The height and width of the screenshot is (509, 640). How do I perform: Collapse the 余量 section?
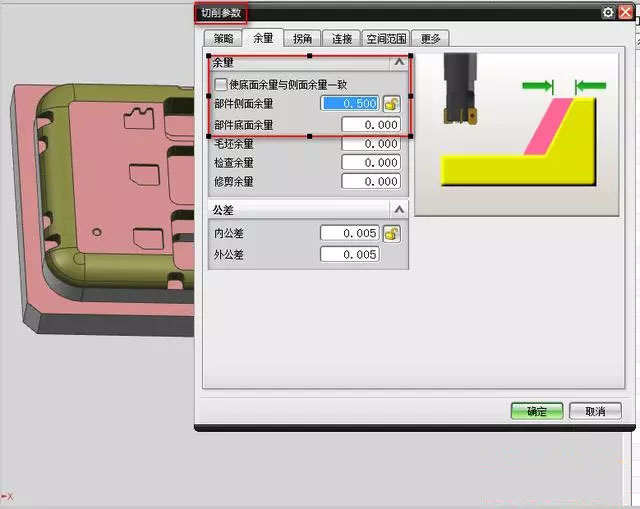(x=399, y=62)
